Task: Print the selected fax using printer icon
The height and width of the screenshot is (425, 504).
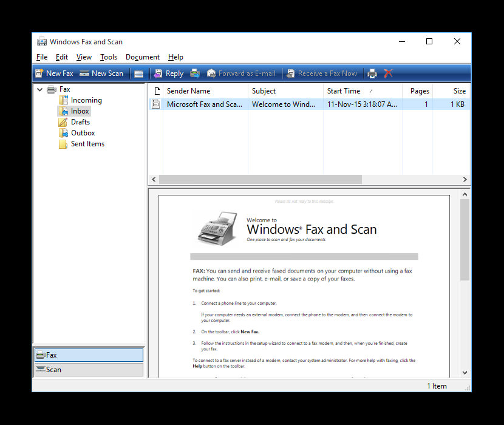Action: (x=372, y=73)
